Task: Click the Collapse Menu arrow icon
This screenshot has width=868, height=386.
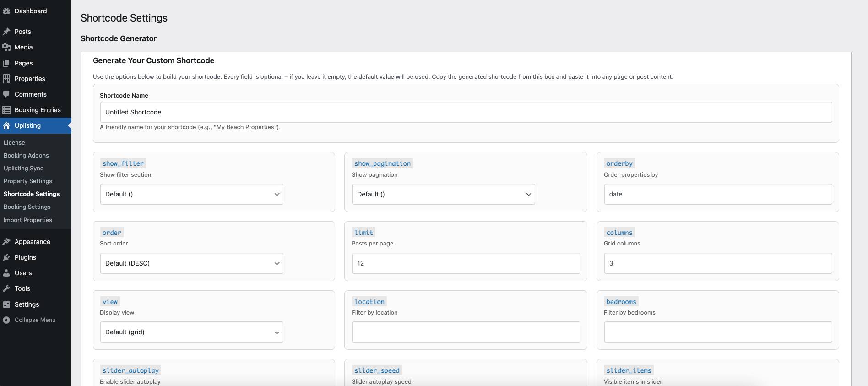Action: coord(6,320)
